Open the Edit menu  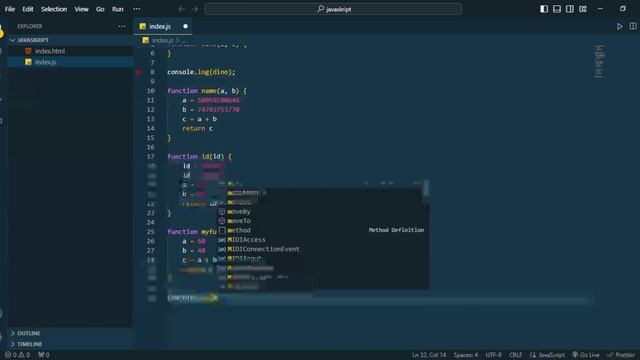[28, 9]
